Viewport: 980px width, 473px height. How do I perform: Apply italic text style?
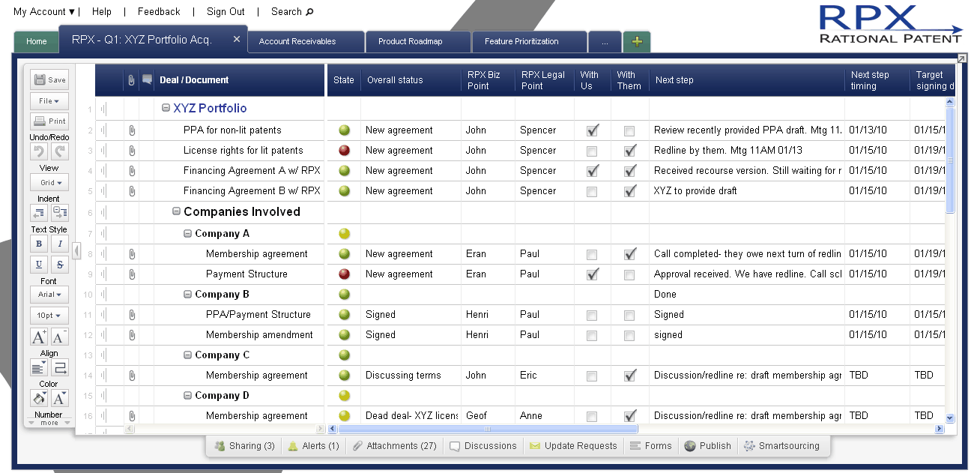(x=60, y=244)
